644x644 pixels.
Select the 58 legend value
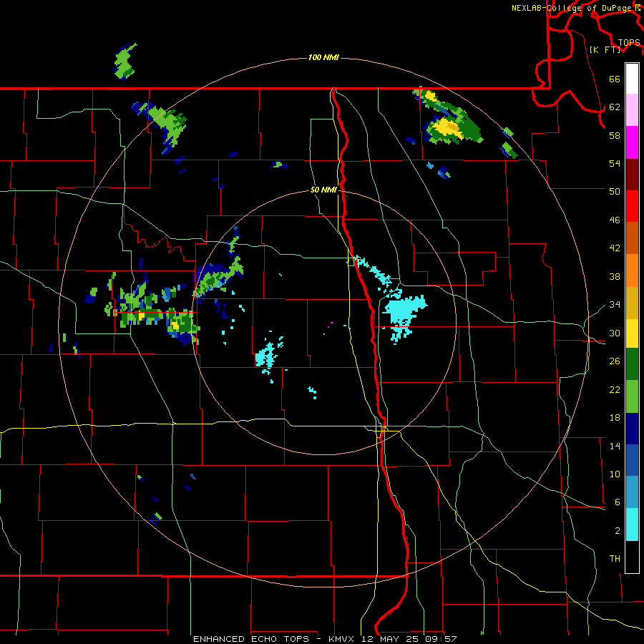[615, 135]
